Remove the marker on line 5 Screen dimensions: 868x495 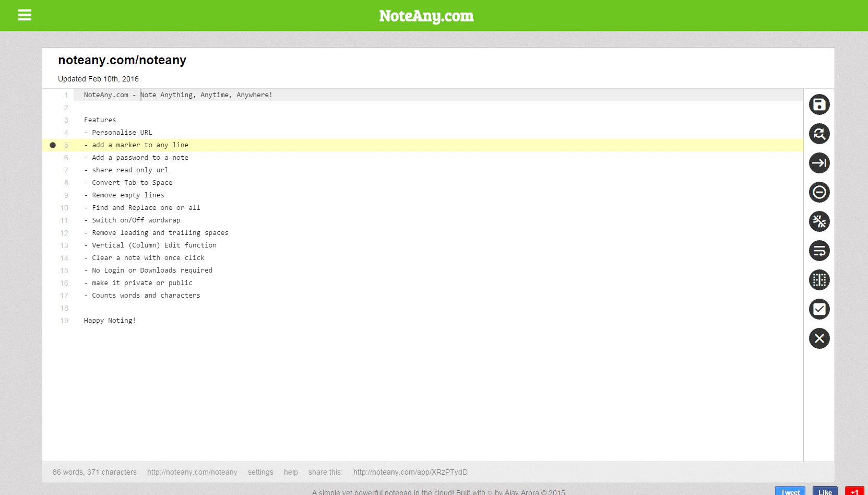click(x=53, y=145)
